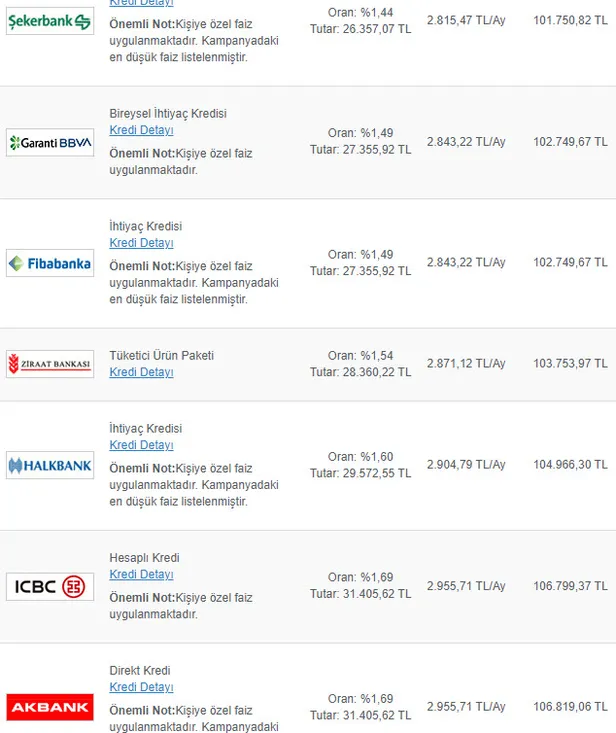Open the Fibabanka logo

click(x=50, y=264)
